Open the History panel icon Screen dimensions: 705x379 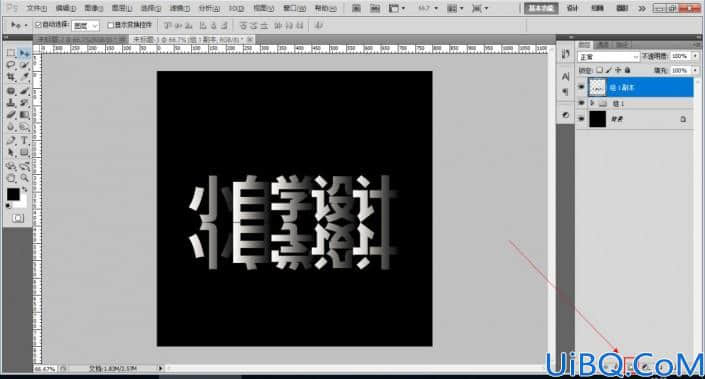(565, 55)
